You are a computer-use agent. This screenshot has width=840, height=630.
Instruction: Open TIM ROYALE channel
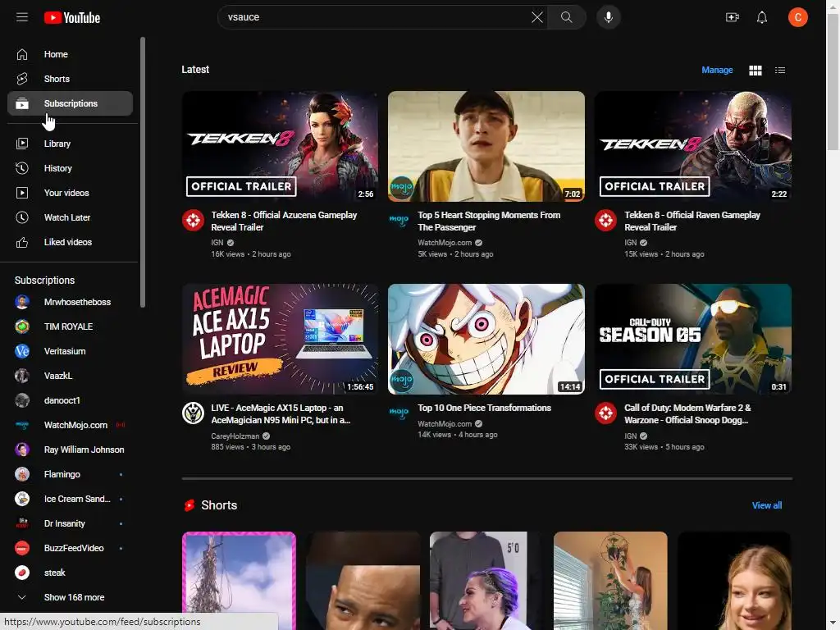(71, 326)
